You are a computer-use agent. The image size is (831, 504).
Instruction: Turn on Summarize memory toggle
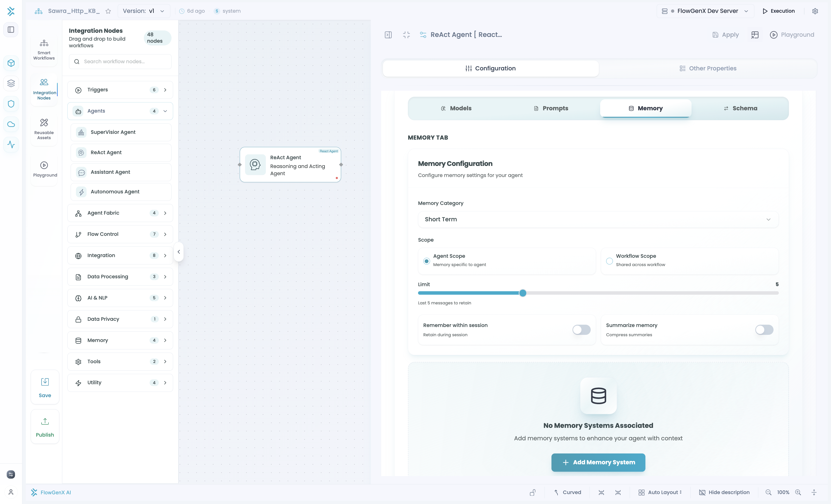764,329
